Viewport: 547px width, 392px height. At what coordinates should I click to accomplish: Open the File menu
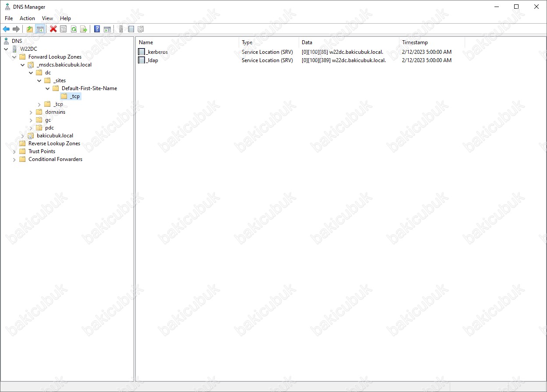[x=9, y=18]
